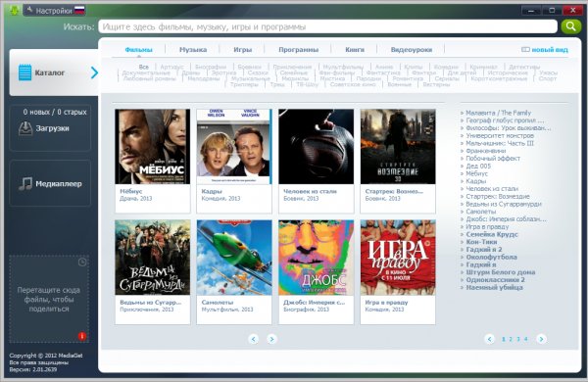Click Одноклассники 2 in the list
This screenshot has height=382, width=588.
click(495, 280)
